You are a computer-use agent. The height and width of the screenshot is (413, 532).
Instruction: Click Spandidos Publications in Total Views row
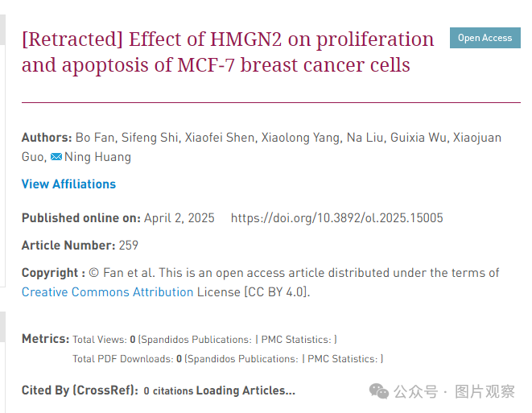(x=196, y=340)
